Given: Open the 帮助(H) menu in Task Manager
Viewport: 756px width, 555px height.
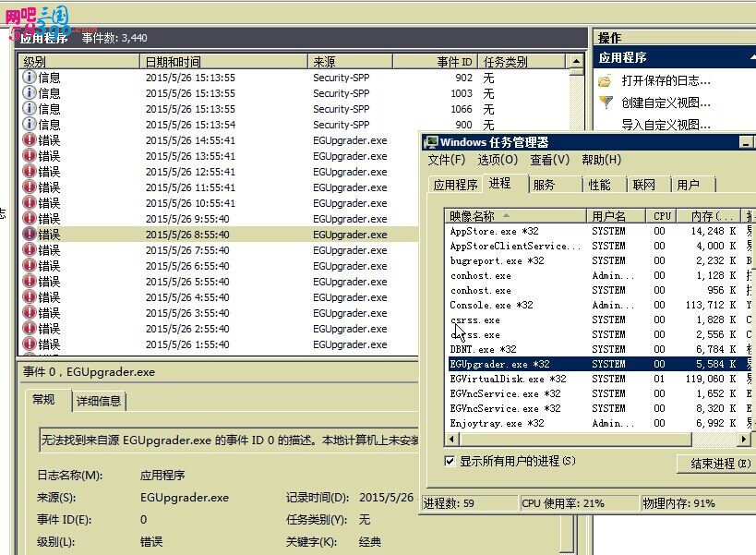Looking at the screenshot, I should coord(601,160).
